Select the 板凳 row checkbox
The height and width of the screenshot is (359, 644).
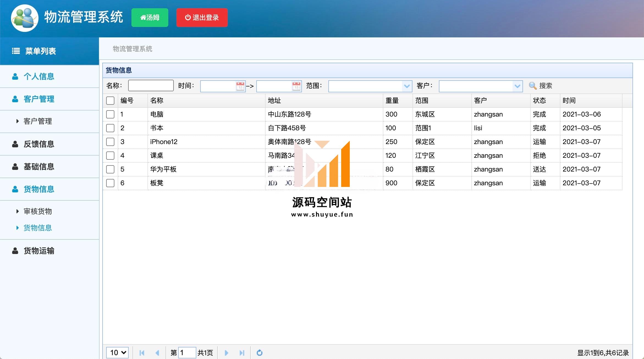pyautogui.click(x=110, y=183)
